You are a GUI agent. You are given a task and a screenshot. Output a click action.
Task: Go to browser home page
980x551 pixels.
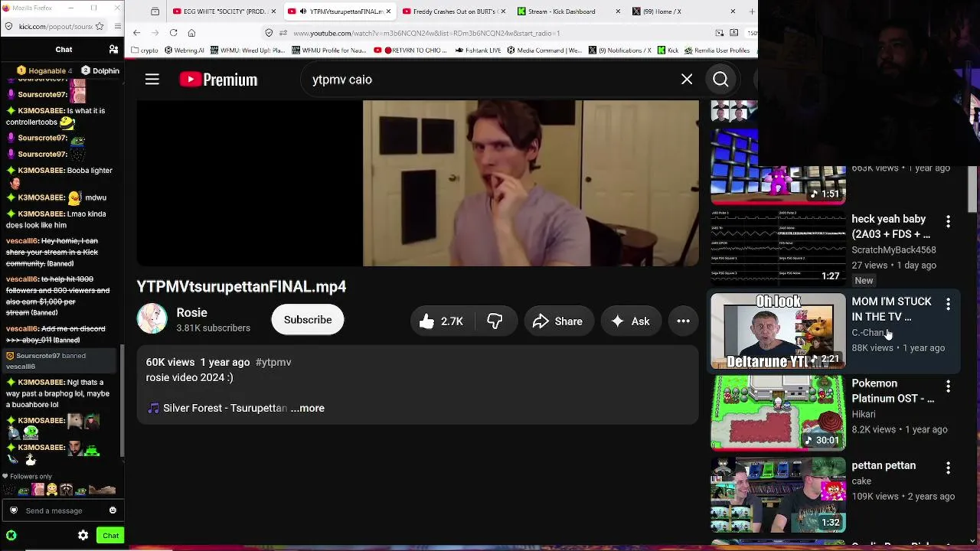point(191,33)
